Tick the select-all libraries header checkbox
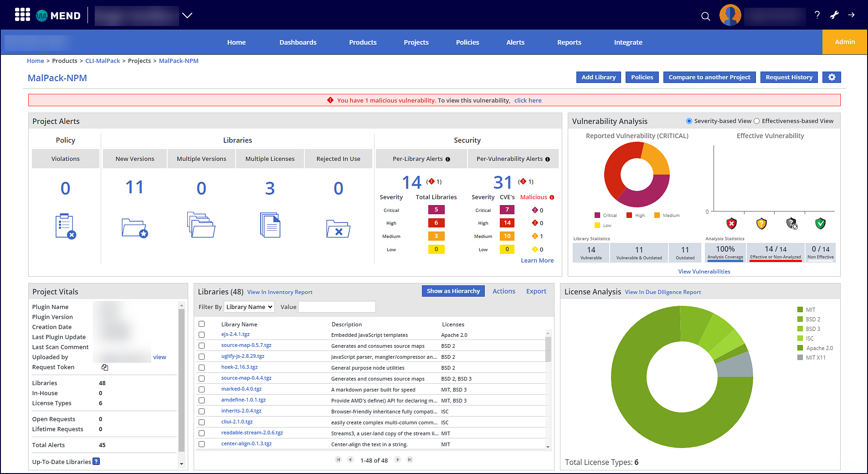The image size is (868, 474). point(202,324)
